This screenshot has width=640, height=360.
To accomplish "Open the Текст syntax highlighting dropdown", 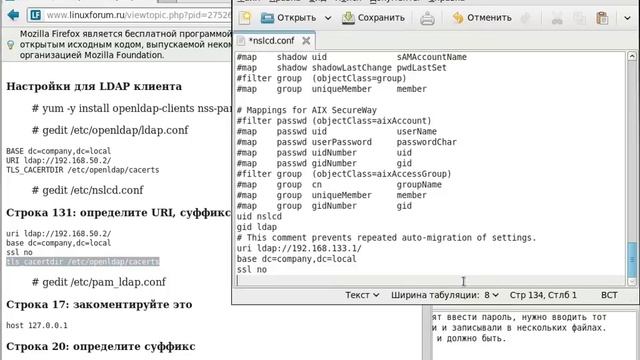I will 362,295.
